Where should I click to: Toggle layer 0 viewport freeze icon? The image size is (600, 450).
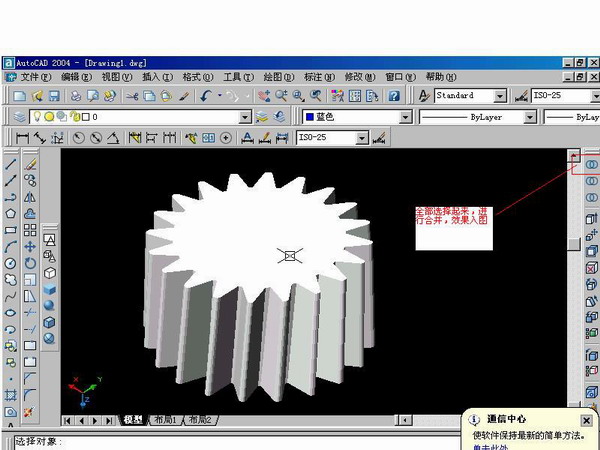(x=62, y=116)
